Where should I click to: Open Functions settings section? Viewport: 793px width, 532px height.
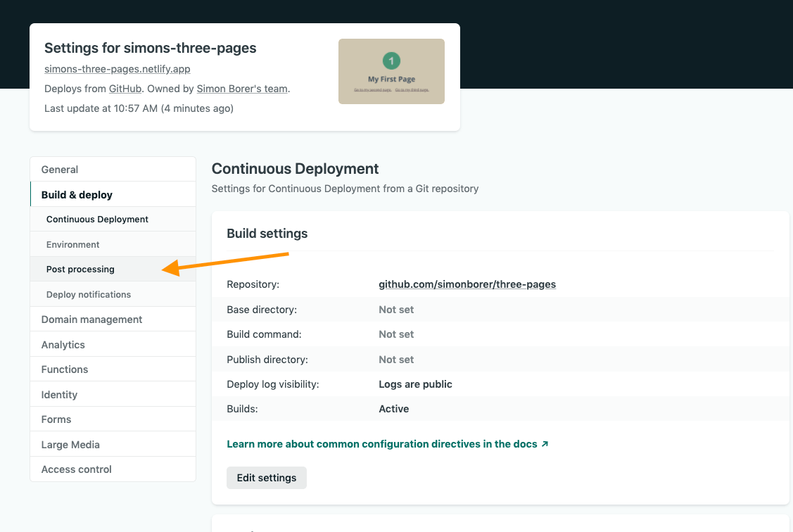[65, 369]
